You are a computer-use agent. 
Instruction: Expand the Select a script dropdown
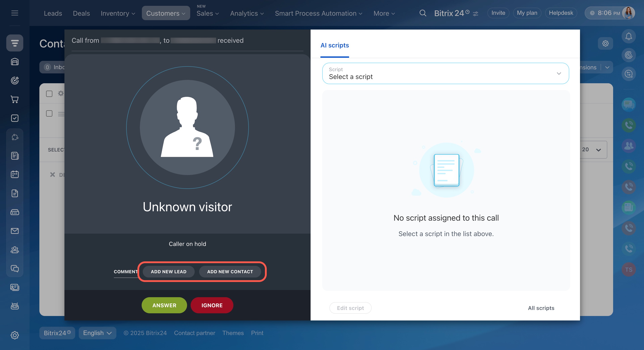pos(446,73)
